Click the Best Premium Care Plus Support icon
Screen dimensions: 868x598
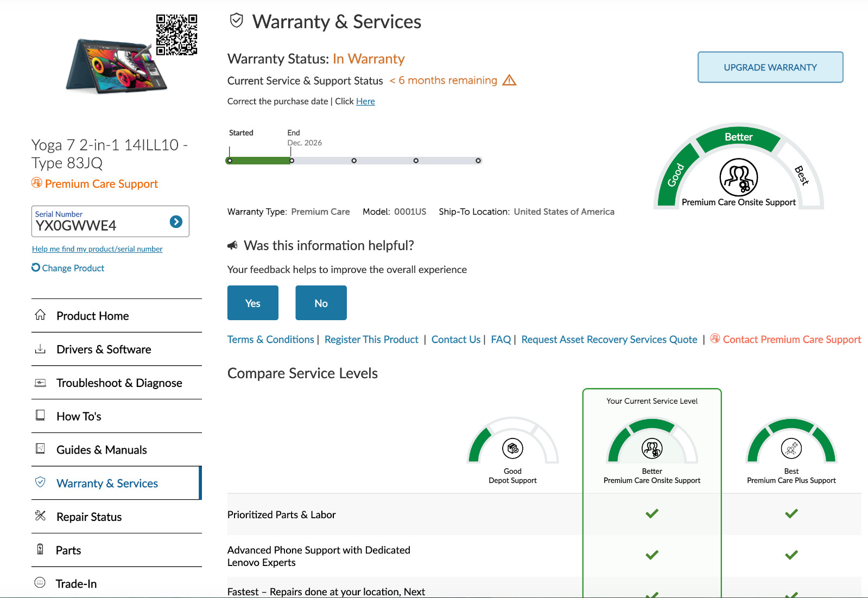coord(791,448)
